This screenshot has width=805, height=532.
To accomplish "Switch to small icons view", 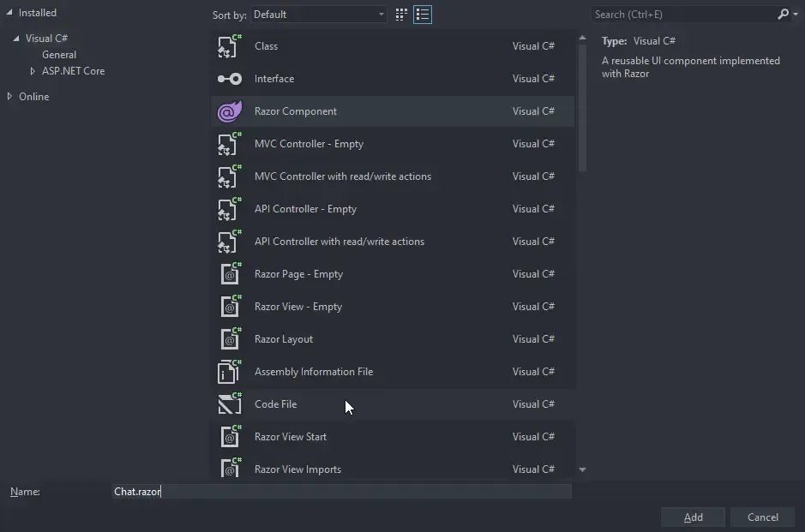I will click(x=400, y=15).
